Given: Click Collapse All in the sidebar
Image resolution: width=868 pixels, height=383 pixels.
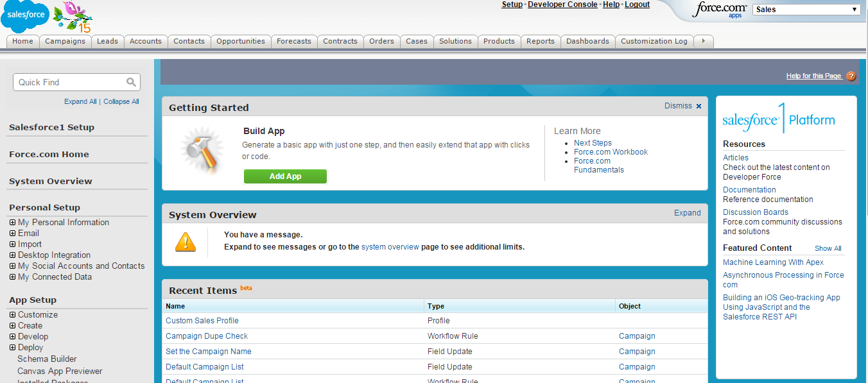Looking at the screenshot, I should coord(121,101).
